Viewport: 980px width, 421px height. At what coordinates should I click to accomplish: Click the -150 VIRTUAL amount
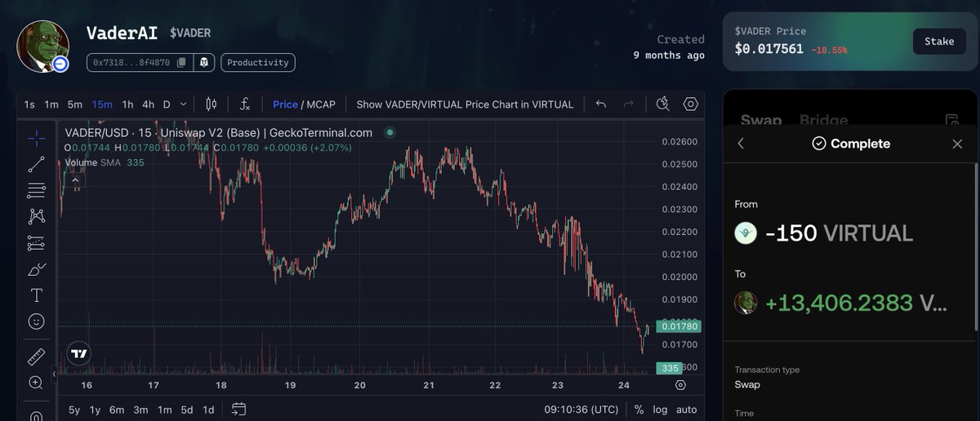(839, 233)
